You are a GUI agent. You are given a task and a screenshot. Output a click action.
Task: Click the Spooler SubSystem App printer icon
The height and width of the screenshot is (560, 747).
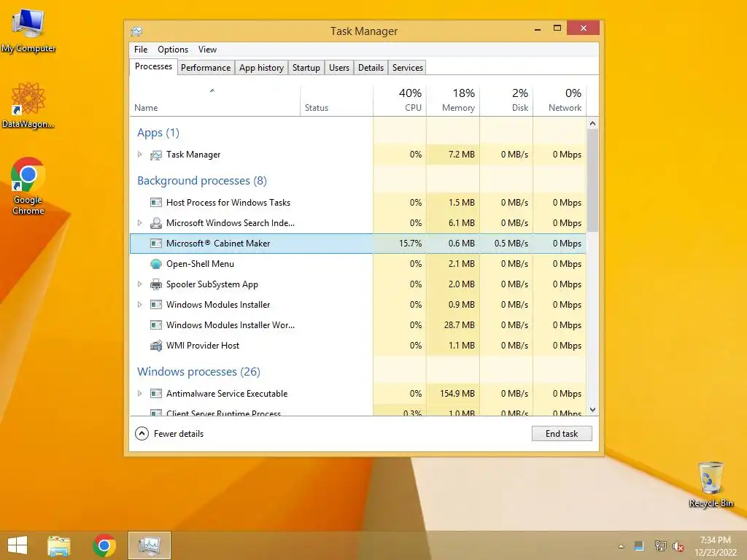156,284
